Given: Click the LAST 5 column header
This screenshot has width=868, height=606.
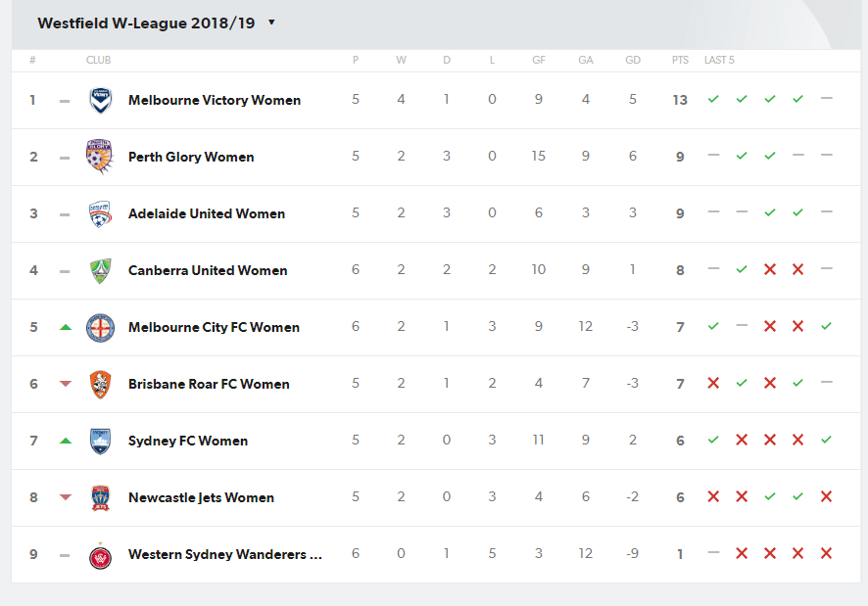Looking at the screenshot, I should (719, 61).
